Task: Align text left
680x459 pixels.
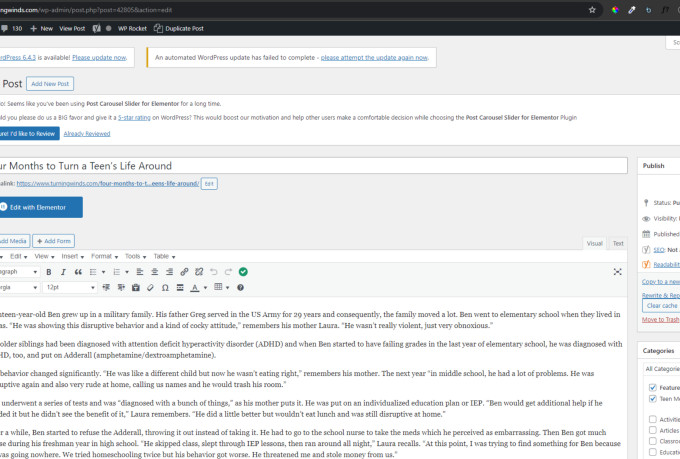Action: click(140, 272)
